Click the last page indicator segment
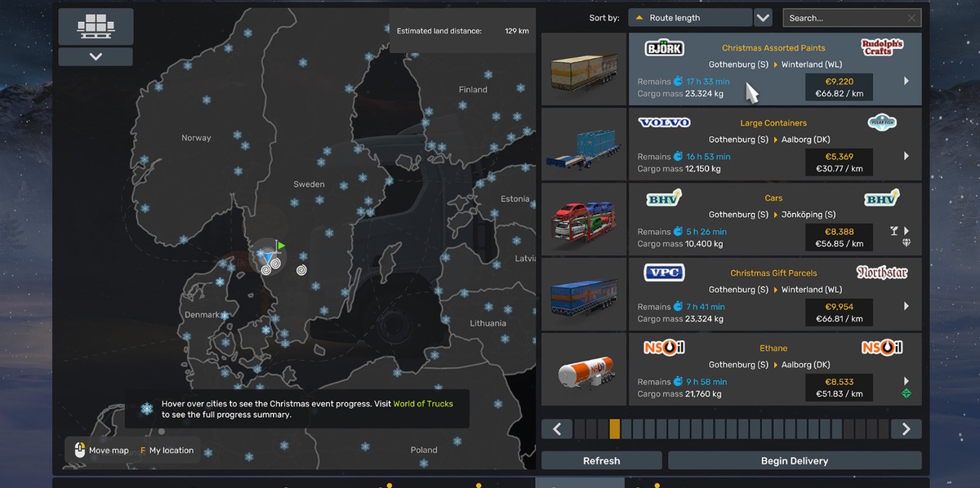The height and width of the screenshot is (488, 980). [x=884, y=429]
